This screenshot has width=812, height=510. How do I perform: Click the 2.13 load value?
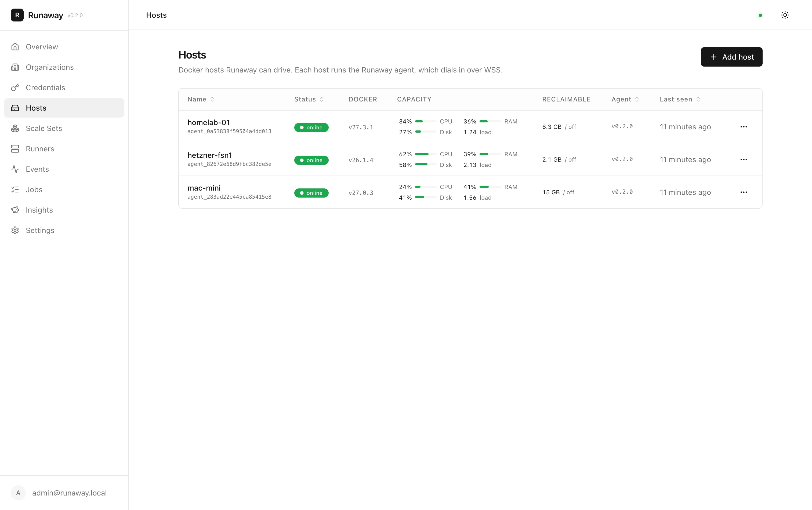click(x=470, y=165)
